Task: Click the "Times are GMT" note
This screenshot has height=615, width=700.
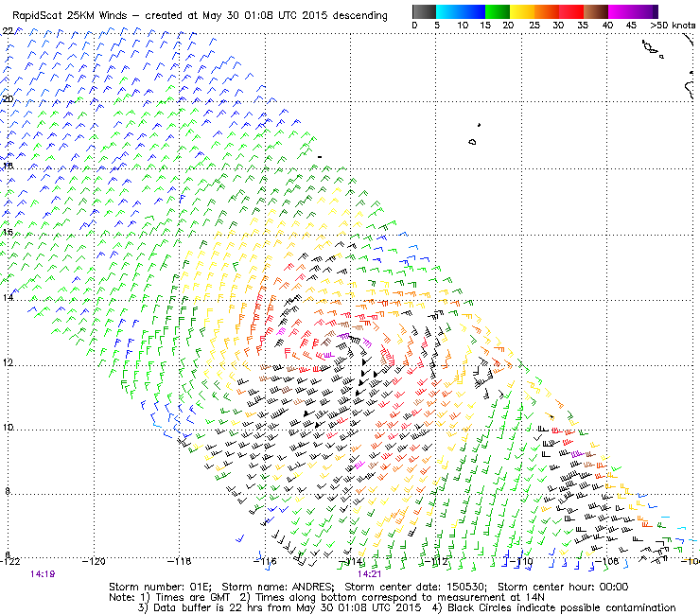Action: (x=193, y=597)
